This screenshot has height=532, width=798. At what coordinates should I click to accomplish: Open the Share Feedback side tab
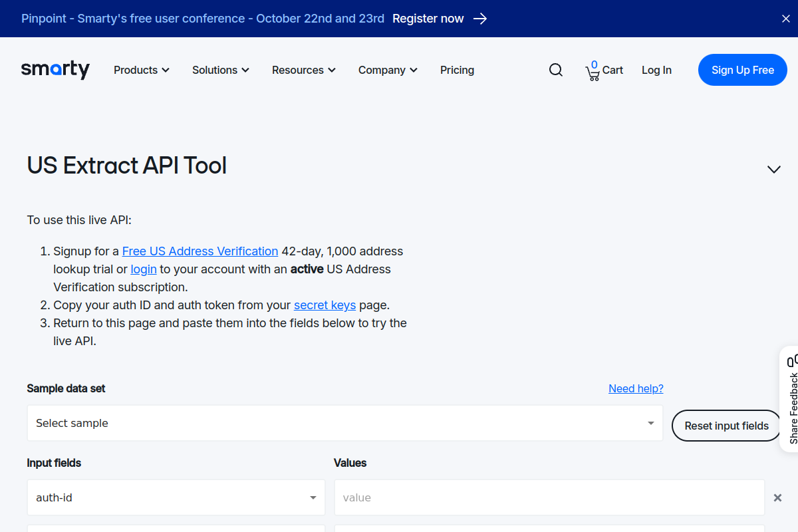pyautogui.click(x=789, y=399)
